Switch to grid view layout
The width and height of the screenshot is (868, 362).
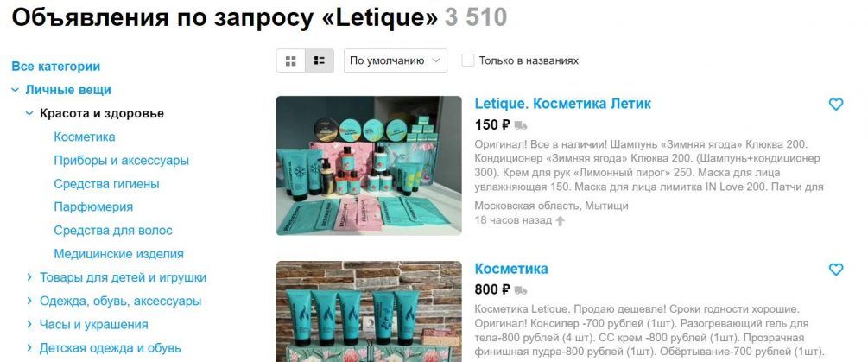click(290, 60)
